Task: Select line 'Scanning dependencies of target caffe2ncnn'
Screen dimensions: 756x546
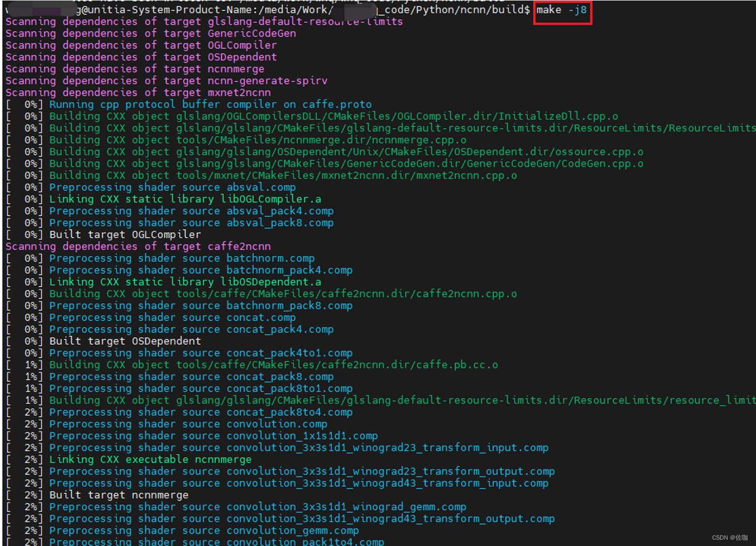Action: [138, 247]
